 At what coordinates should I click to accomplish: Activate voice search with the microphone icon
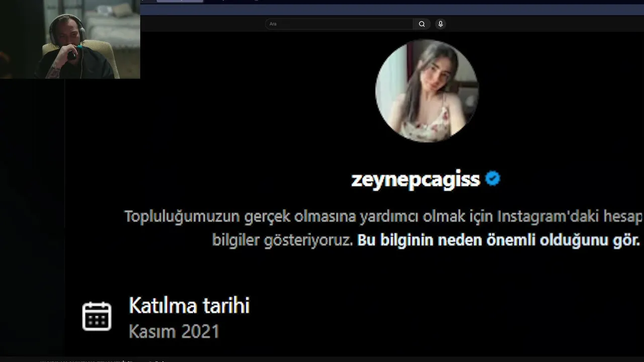441,24
